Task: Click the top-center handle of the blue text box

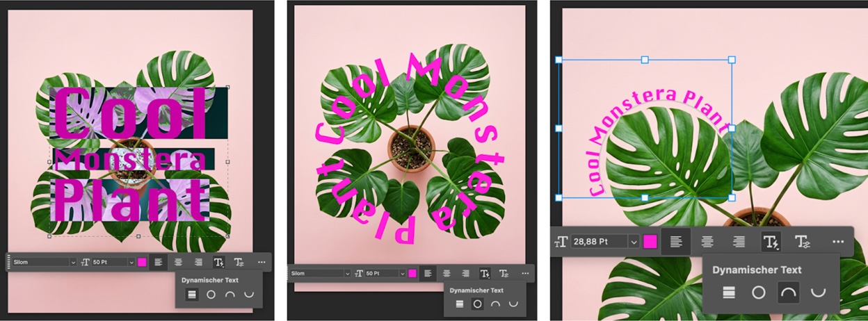Action: point(645,60)
